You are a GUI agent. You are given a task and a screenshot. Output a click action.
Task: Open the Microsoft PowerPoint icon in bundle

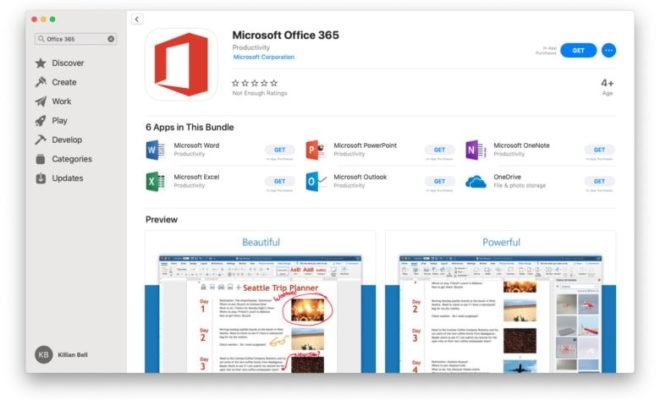(314, 150)
